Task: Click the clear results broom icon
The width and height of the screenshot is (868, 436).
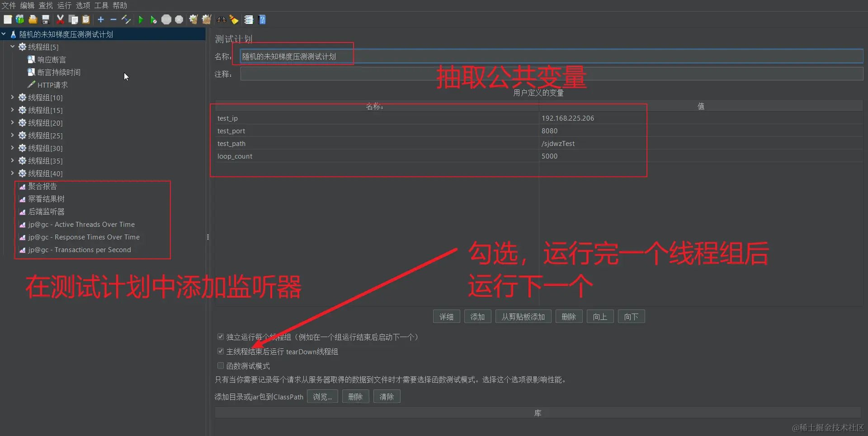Action: tap(193, 19)
